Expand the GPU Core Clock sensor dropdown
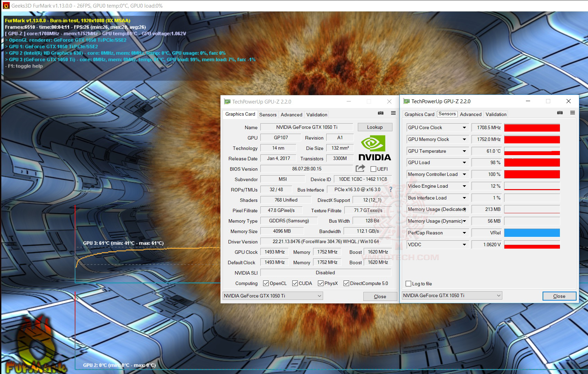 [x=464, y=128]
